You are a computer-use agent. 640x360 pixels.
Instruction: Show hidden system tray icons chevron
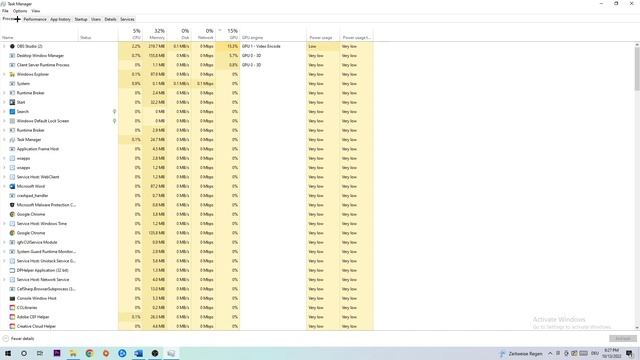pyautogui.click(x=550, y=353)
